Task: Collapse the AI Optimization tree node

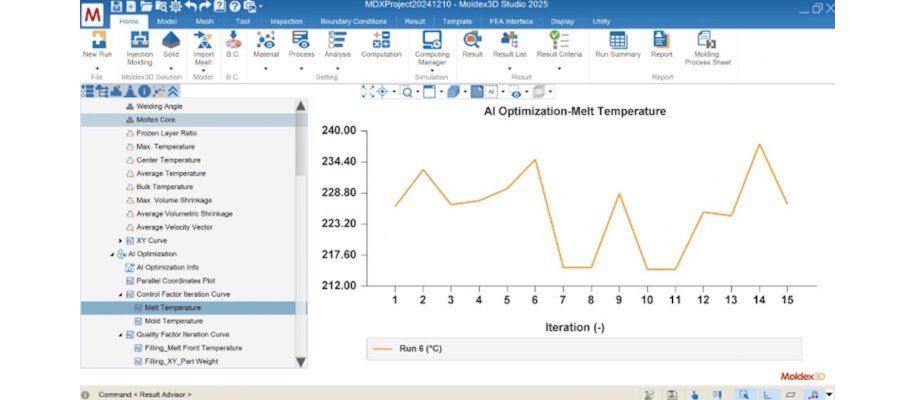Action: (112, 254)
